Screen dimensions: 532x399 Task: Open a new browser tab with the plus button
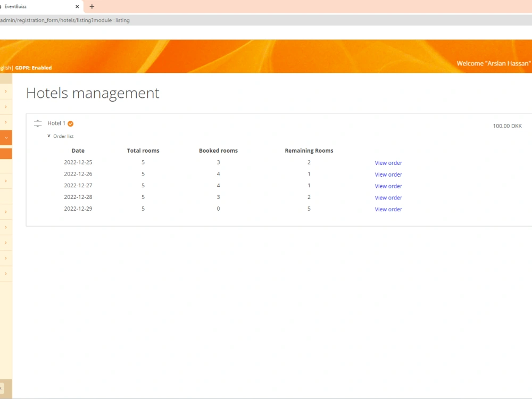click(x=92, y=6)
